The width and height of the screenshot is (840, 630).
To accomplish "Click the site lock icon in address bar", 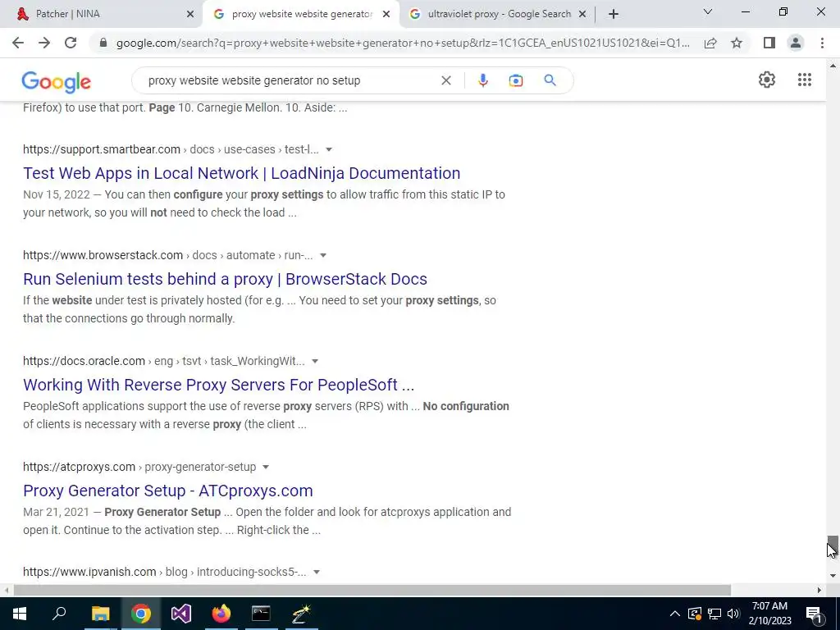I will (x=103, y=43).
